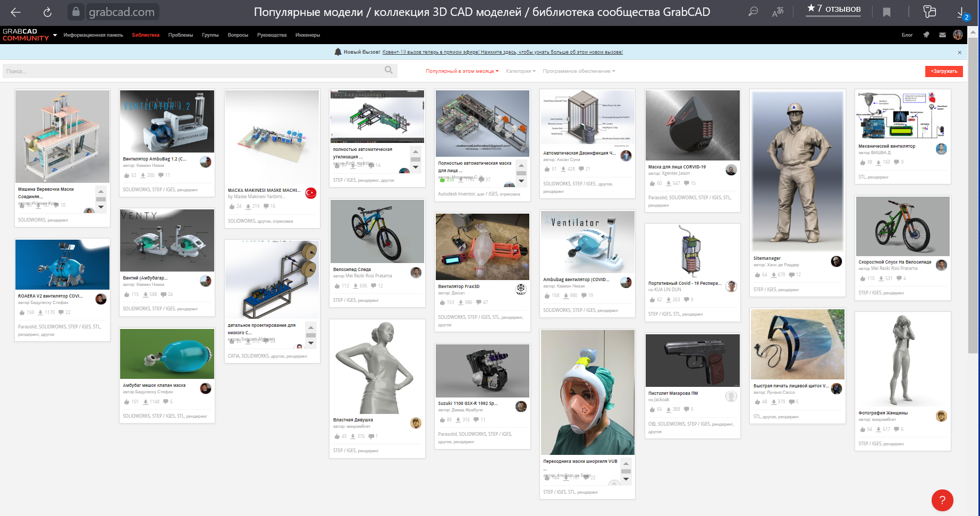
Task: Open the Пистолет Макарова ПМ thumbnail
Action: [x=692, y=361]
